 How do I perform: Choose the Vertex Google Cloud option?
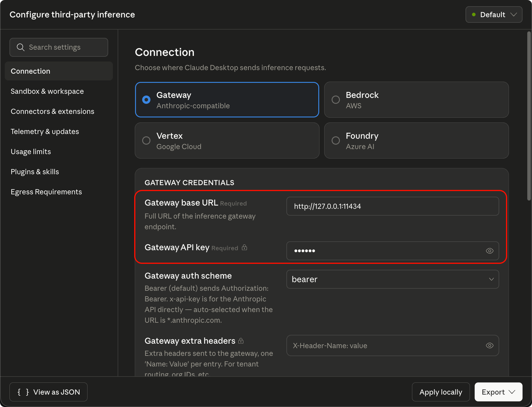point(146,140)
